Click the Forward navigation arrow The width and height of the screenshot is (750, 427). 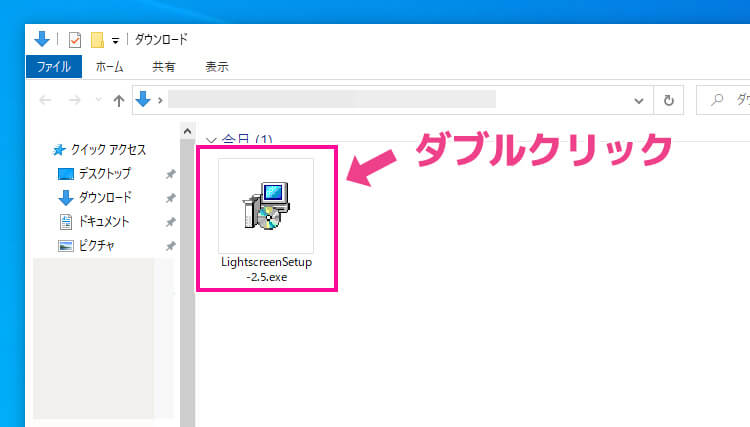[x=73, y=100]
